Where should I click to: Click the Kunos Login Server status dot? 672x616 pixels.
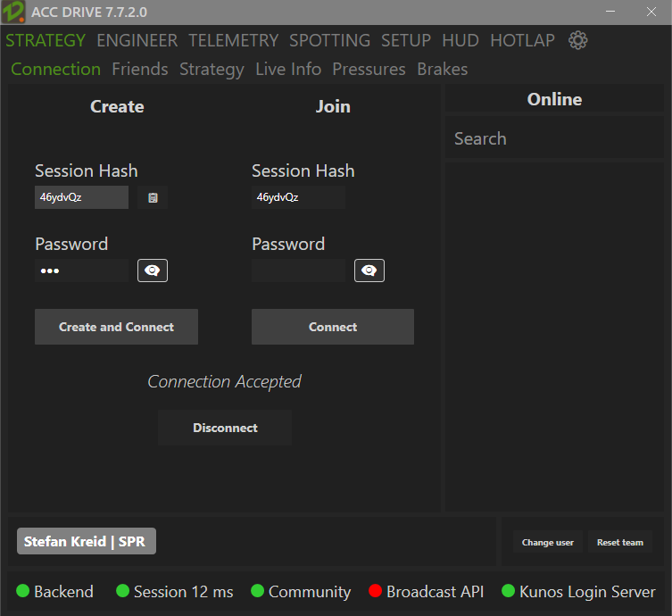point(508,591)
